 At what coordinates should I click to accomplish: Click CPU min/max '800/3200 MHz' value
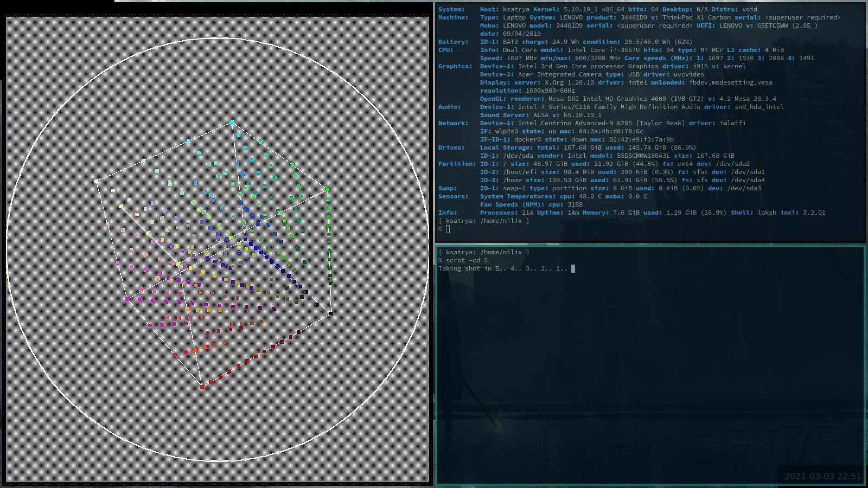[598, 58]
